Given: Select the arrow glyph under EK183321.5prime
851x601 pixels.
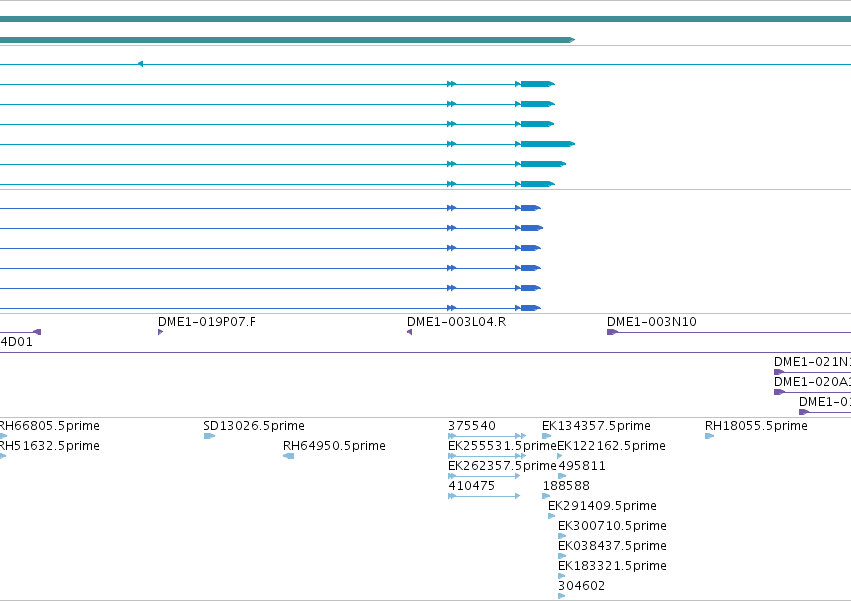Looking at the screenshot, I should click(562, 576).
